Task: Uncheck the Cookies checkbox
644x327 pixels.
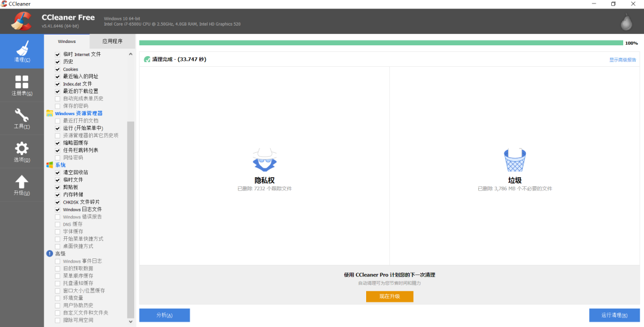Action: click(58, 69)
